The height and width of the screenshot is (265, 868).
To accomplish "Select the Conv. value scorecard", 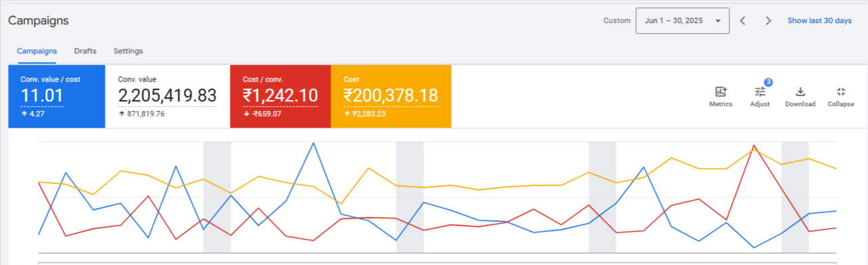I will (168, 97).
